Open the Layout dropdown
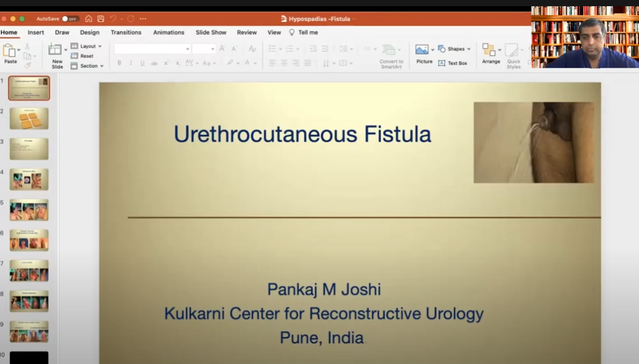Viewport: 639px width, 364px height. [x=86, y=46]
